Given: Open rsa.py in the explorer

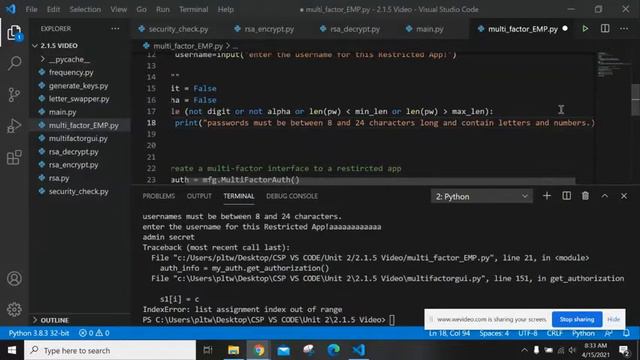Looking at the screenshot, I should (x=59, y=178).
